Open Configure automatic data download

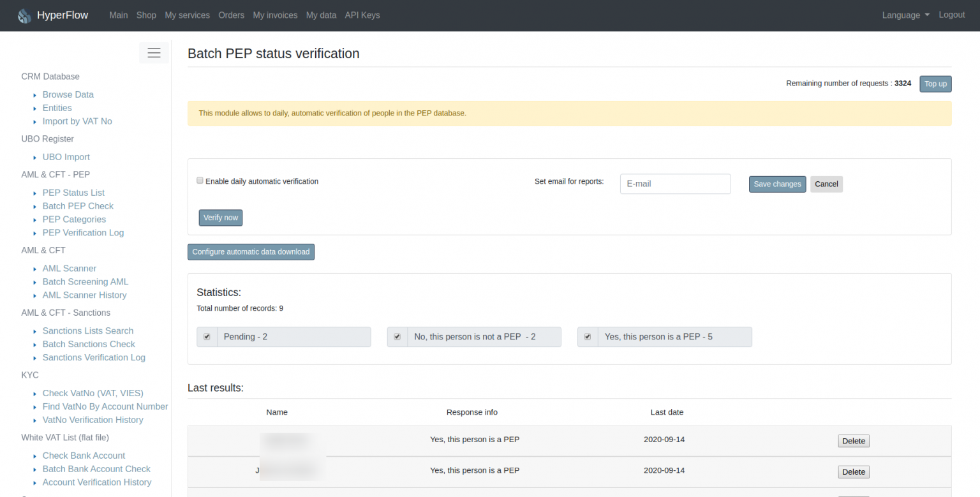pyautogui.click(x=251, y=251)
